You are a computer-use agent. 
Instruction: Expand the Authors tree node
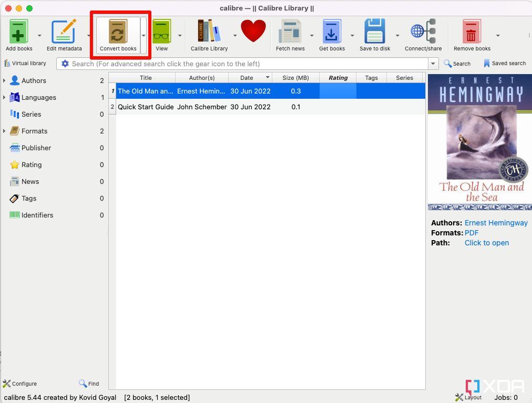(4, 81)
